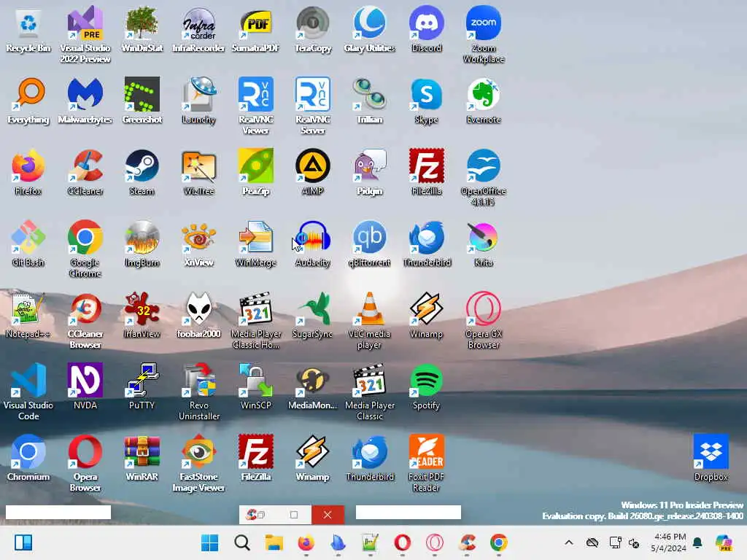The image size is (747, 560).
Task: Select the Notepad++ desktop shortcut
Action: tap(28, 315)
